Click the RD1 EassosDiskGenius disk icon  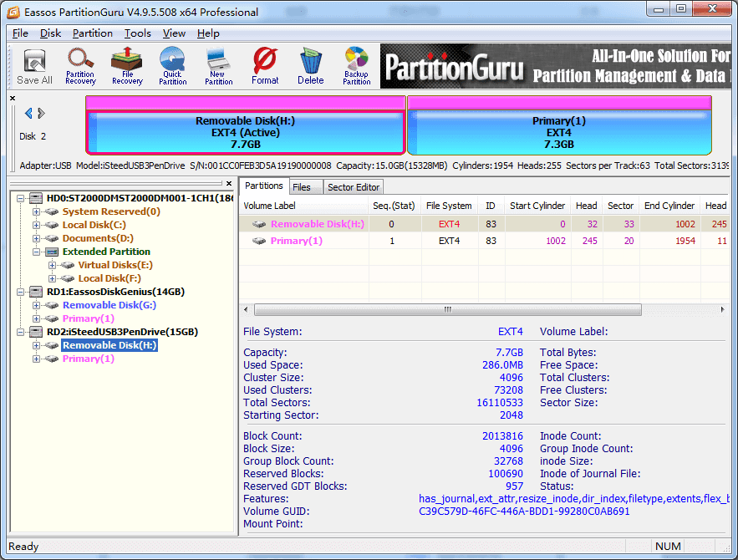pos(36,292)
